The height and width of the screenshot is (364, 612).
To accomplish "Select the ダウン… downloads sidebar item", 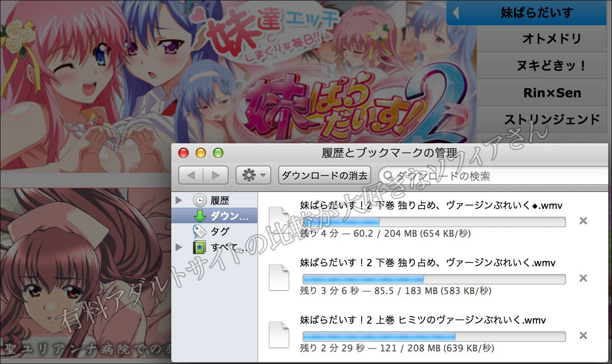I will pyautogui.click(x=214, y=216).
